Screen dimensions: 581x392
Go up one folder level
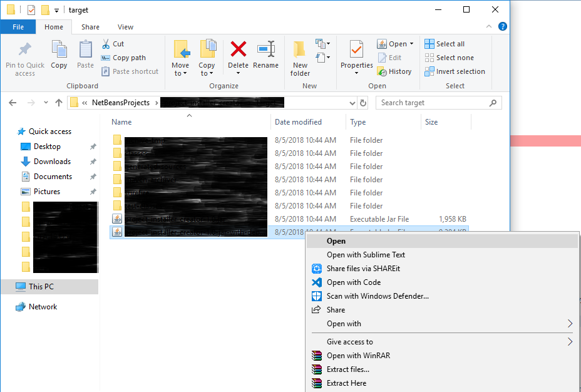(x=59, y=103)
